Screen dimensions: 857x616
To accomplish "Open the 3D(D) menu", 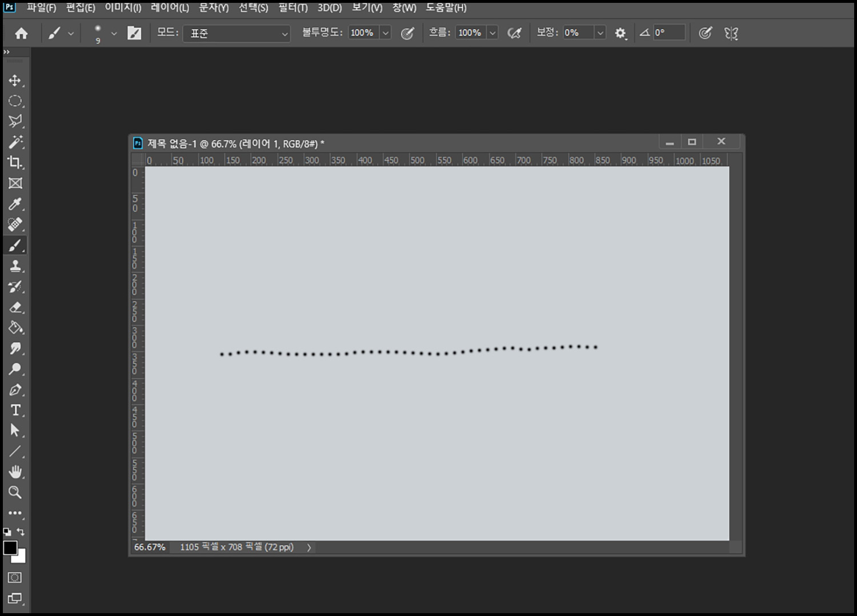I will coord(330,8).
